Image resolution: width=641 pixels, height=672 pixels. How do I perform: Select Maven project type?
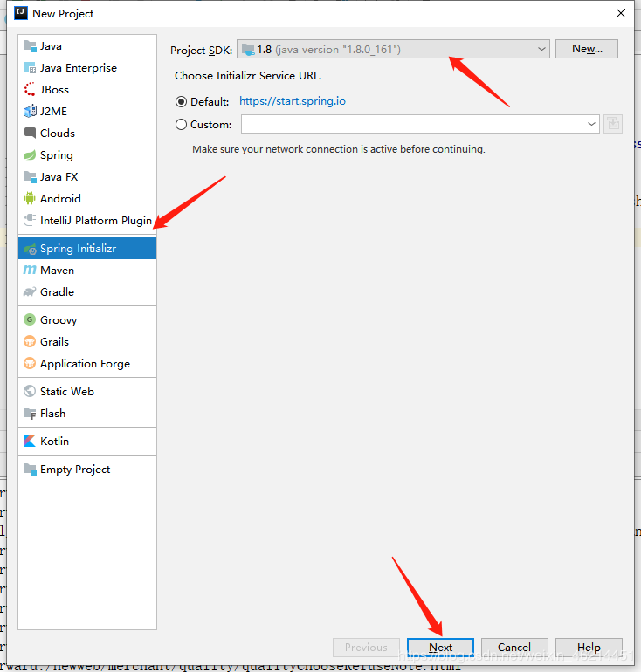click(87, 270)
